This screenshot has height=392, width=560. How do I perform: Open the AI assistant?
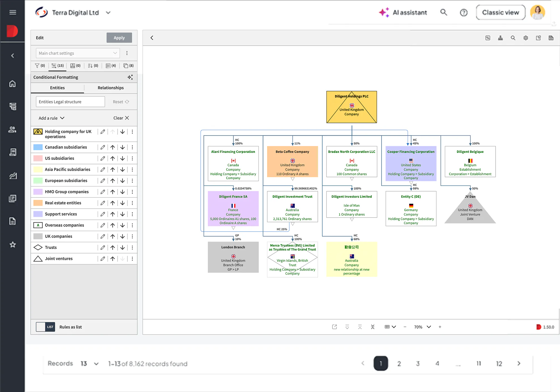point(403,13)
